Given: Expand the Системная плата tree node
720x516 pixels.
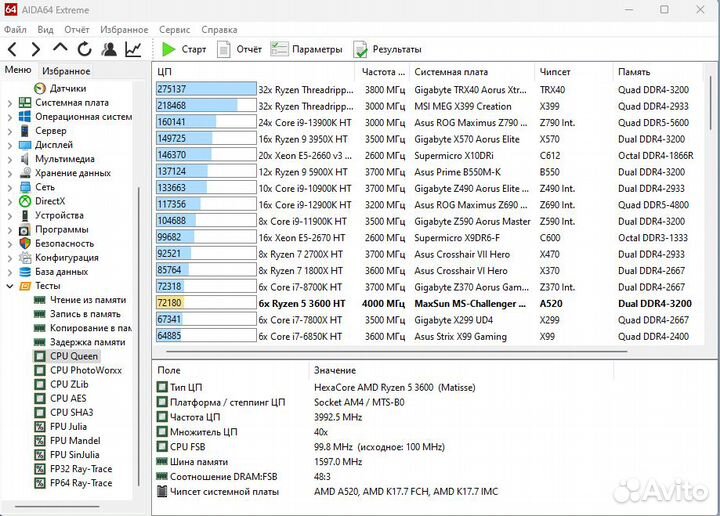Looking at the screenshot, I should coord(9,103).
